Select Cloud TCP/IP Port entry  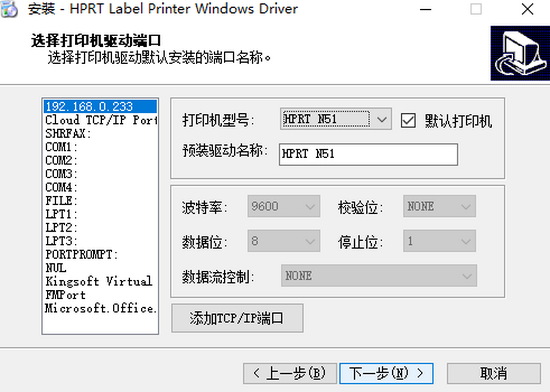coord(100,120)
